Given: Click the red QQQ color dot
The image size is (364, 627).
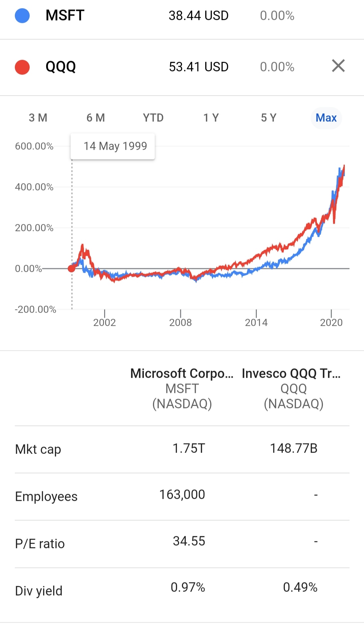Looking at the screenshot, I should pyautogui.click(x=22, y=67).
